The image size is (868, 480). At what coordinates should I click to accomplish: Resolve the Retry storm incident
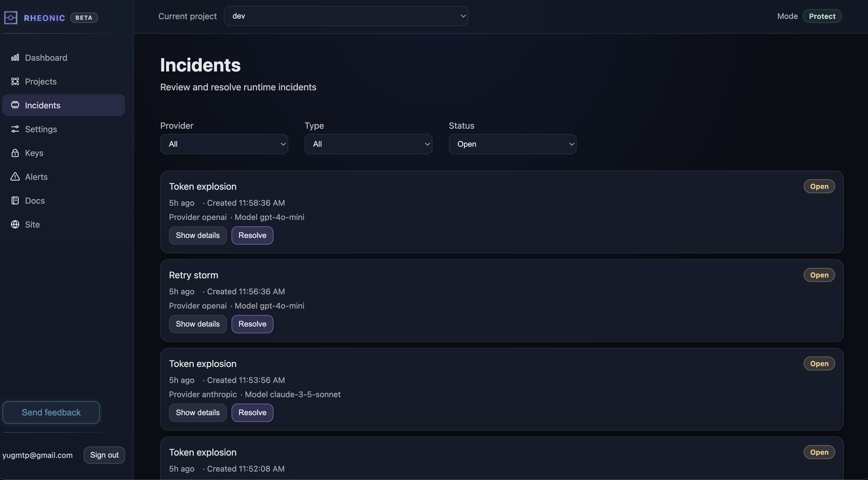click(252, 324)
